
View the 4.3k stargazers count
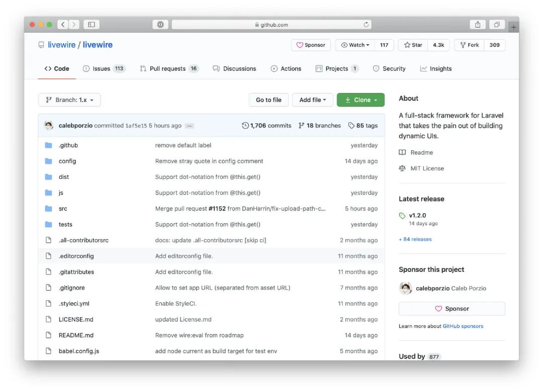(438, 45)
